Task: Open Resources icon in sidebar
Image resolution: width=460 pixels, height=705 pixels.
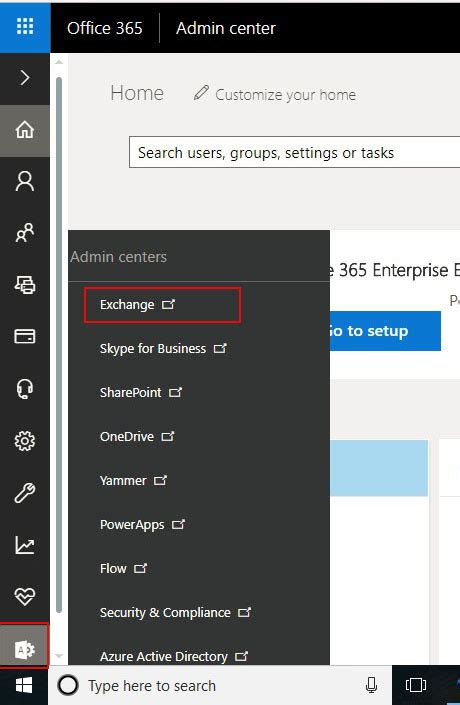Action: 25,285
